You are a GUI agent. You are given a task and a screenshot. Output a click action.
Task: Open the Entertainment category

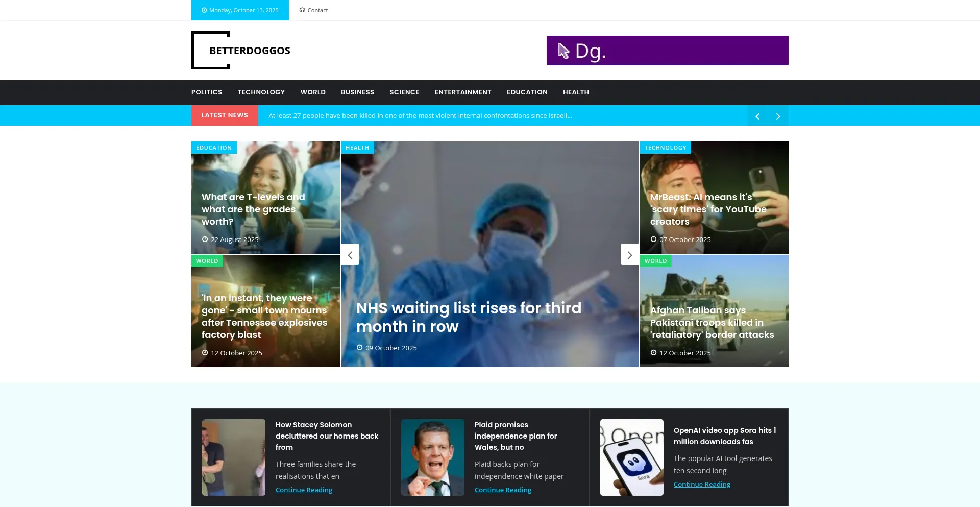pyautogui.click(x=463, y=92)
